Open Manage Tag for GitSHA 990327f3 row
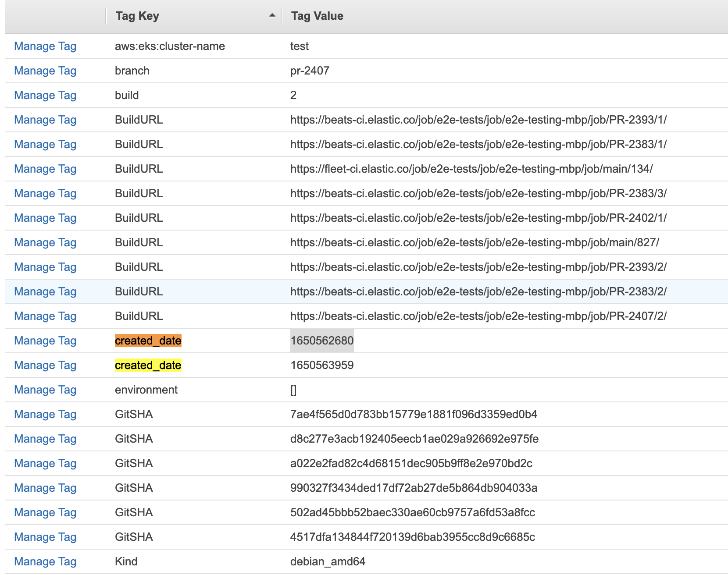The height and width of the screenshot is (575, 728). click(45, 488)
